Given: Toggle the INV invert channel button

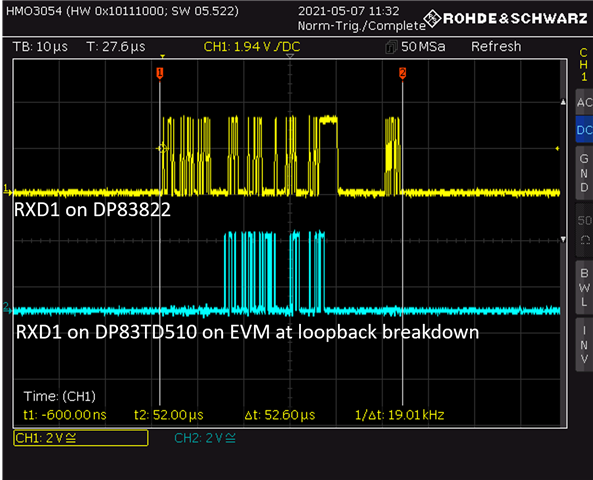Looking at the screenshot, I should point(584,345).
